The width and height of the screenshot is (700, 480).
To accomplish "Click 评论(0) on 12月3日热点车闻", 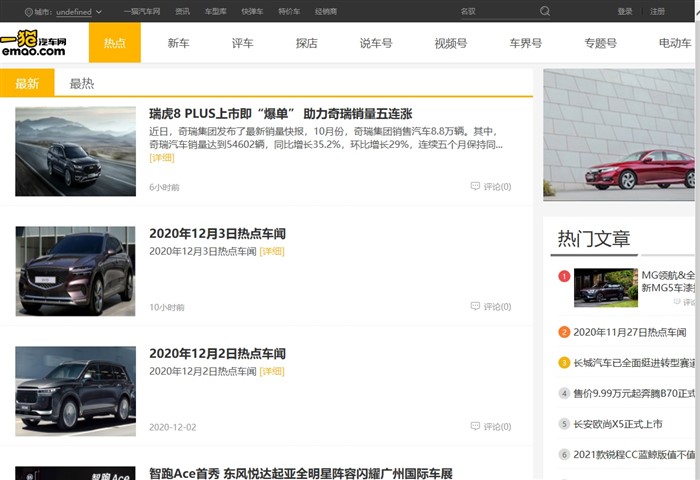I will (x=497, y=307).
